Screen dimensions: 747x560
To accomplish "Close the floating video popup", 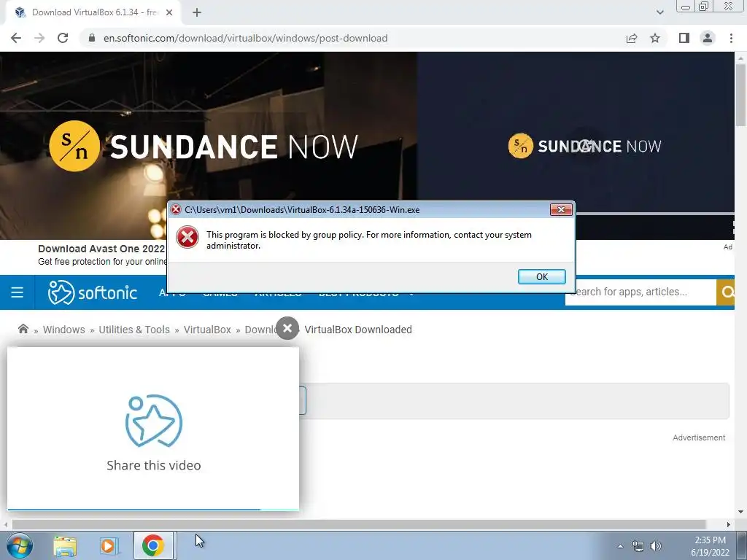I will coord(287,328).
